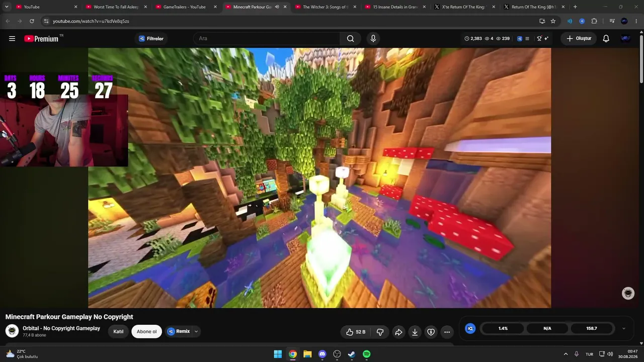Open a new browser tab
This screenshot has height=362, width=644.
[575, 7]
